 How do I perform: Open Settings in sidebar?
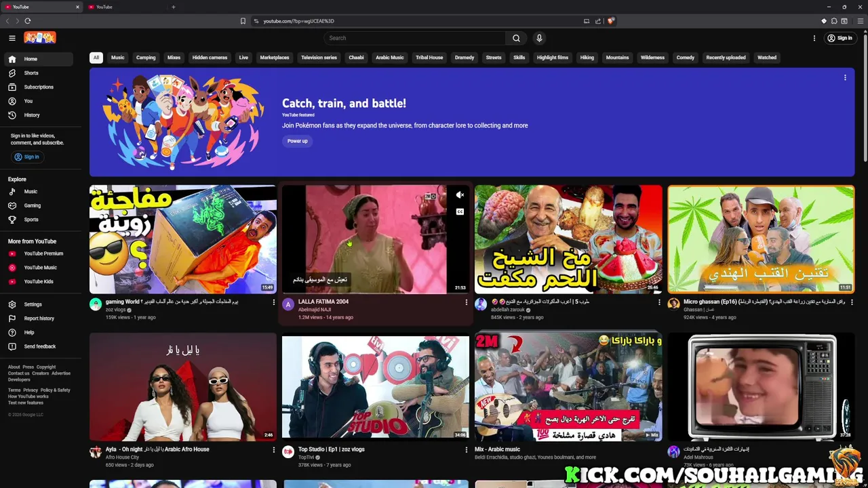(38, 304)
